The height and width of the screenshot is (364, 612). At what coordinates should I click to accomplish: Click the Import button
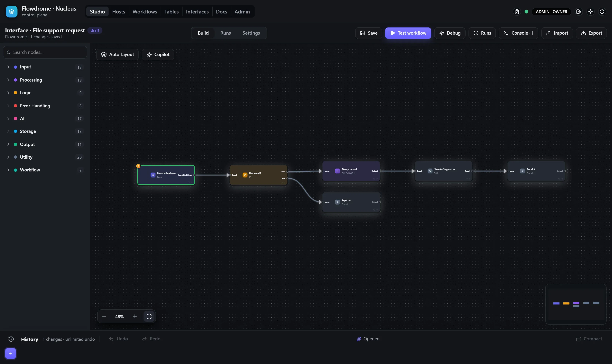point(557,33)
